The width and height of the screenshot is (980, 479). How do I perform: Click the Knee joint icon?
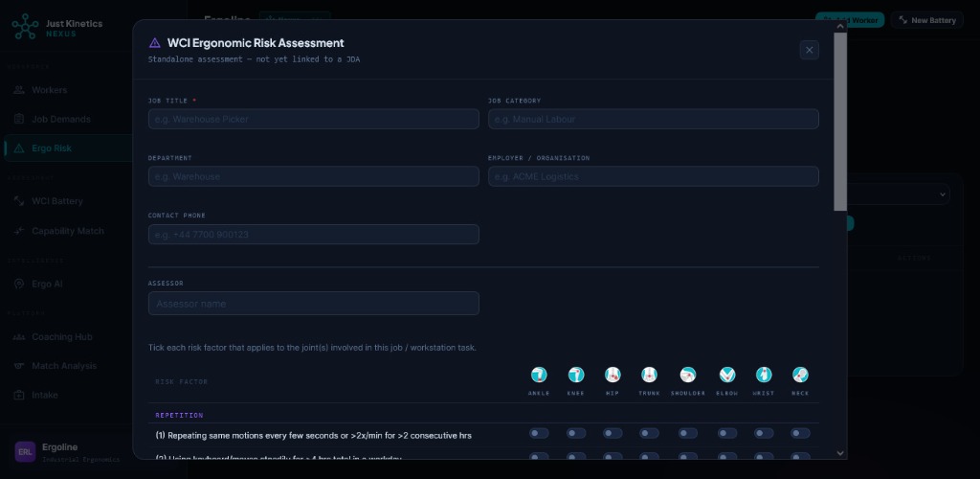pyautogui.click(x=575, y=375)
